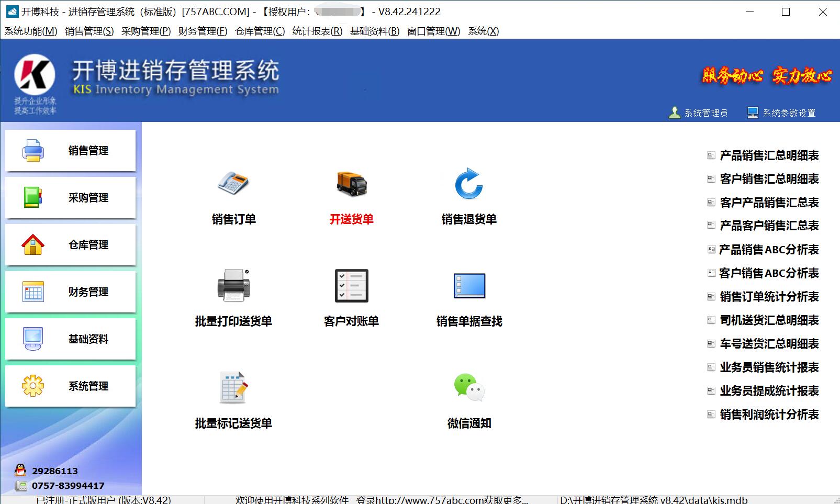Click the report icon beside 产品销售汇总明细表
Screen dimensions: 840x504
pyautogui.click(x=711, y=155)
